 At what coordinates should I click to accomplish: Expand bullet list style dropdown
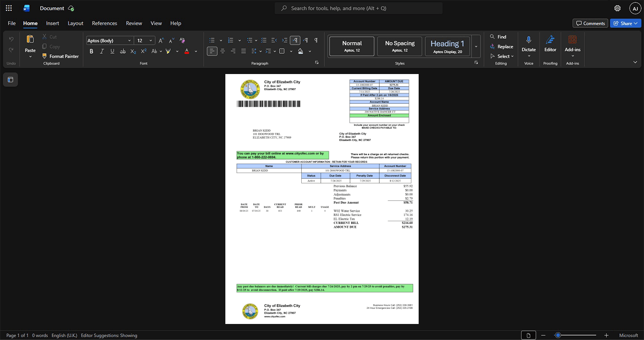tap(221, 41)
